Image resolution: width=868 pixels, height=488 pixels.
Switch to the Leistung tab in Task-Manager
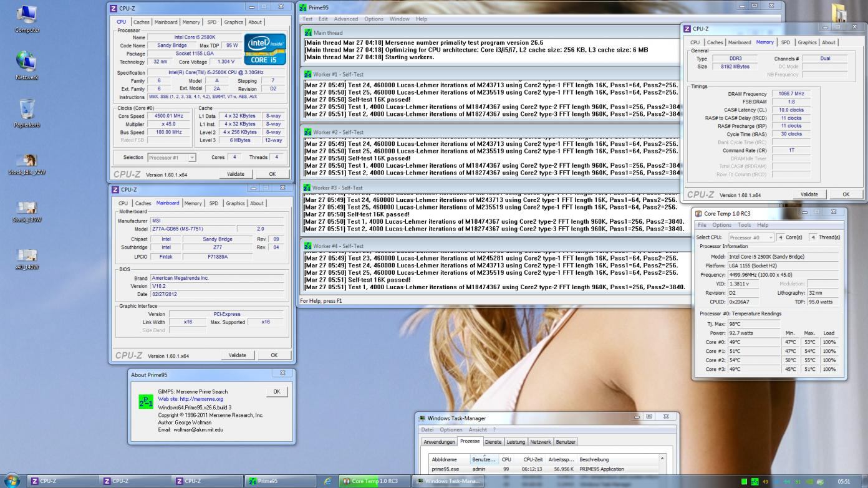coord(516,441)
